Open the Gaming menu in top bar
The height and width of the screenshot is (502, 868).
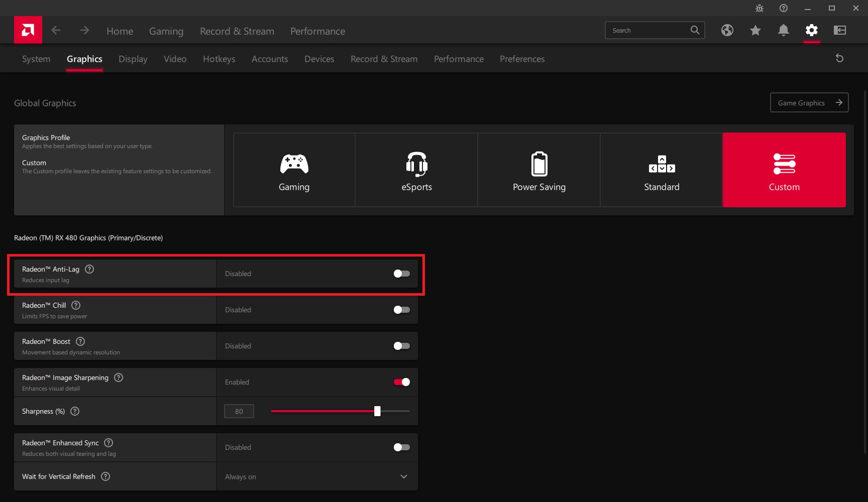coord(166,31)
